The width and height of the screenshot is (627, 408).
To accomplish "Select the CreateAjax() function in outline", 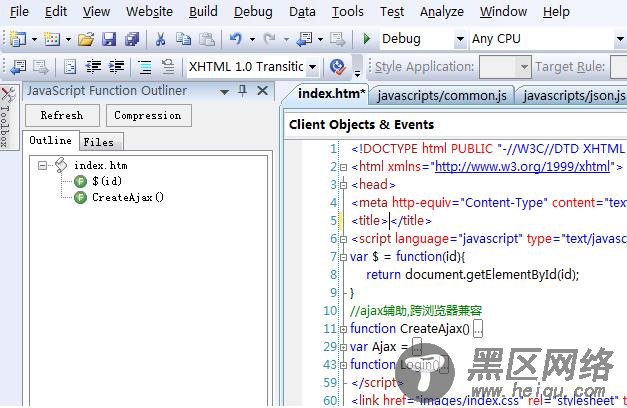I will click(x=128, y=197).
